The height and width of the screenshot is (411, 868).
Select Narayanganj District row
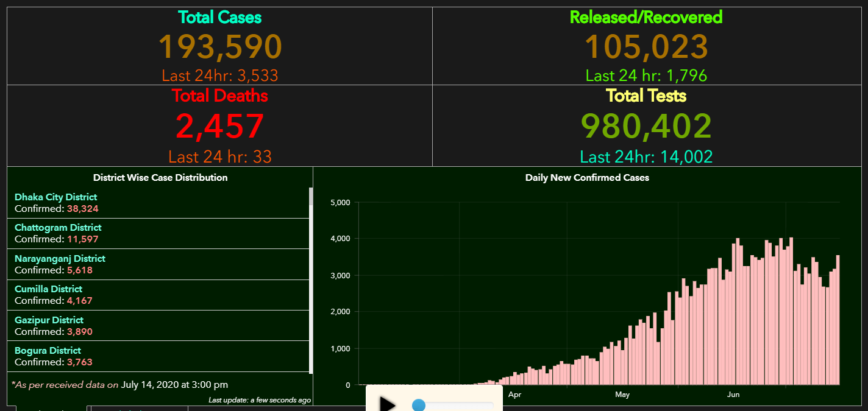click(158, 264)
